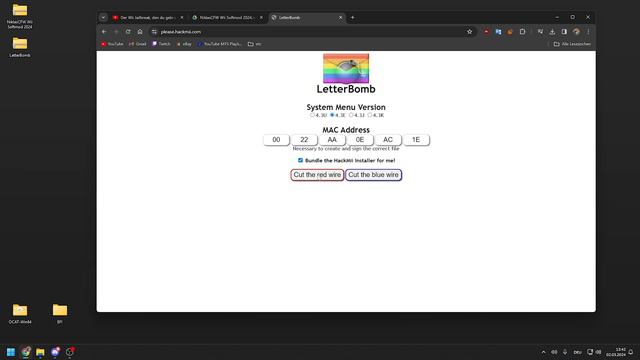This screenshot has height=360, width=640.
Task: Open a new browser tab
Action: [353, 18]
